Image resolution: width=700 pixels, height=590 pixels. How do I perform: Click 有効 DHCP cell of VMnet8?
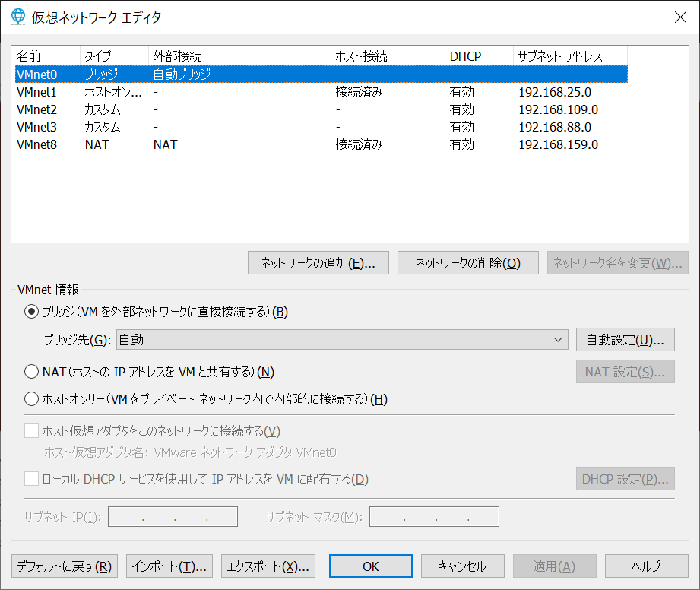pos(461,144)
